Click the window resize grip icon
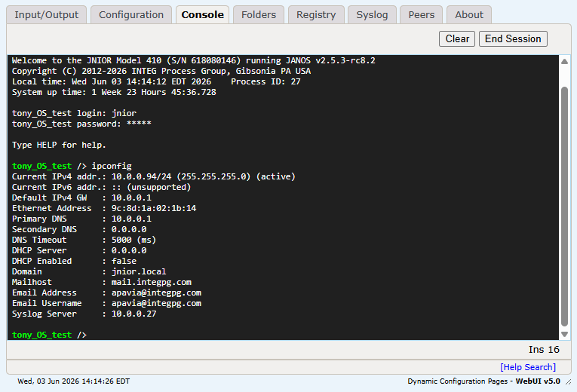The image size is (577, 392). click(568, 382)
